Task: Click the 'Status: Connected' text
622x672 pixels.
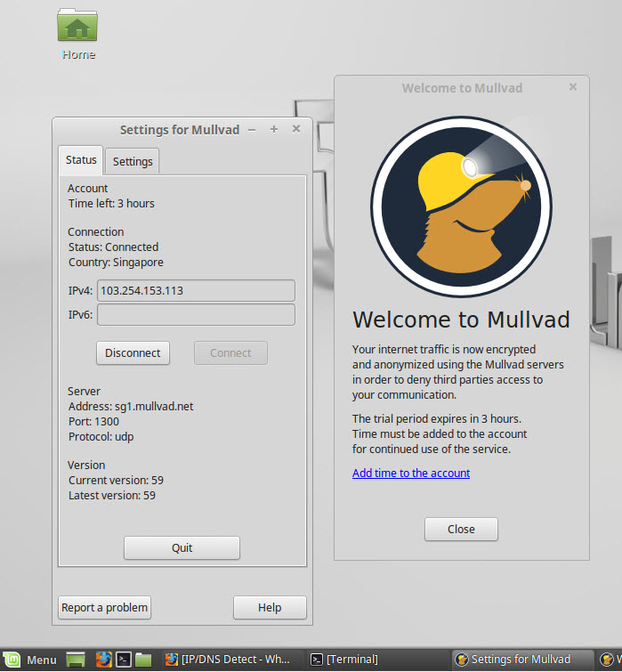Action: click(x=114, y=247)
